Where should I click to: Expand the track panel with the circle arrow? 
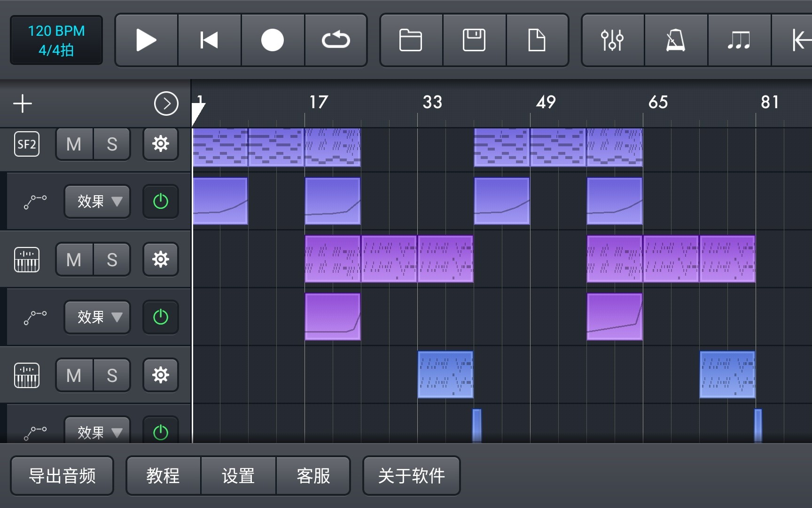pyautogui.click(x=166, y=103)
